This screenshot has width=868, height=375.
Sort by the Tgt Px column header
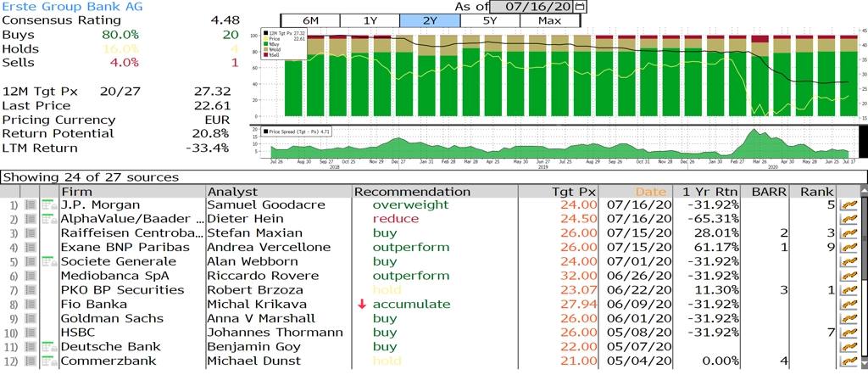pos(559,192)
